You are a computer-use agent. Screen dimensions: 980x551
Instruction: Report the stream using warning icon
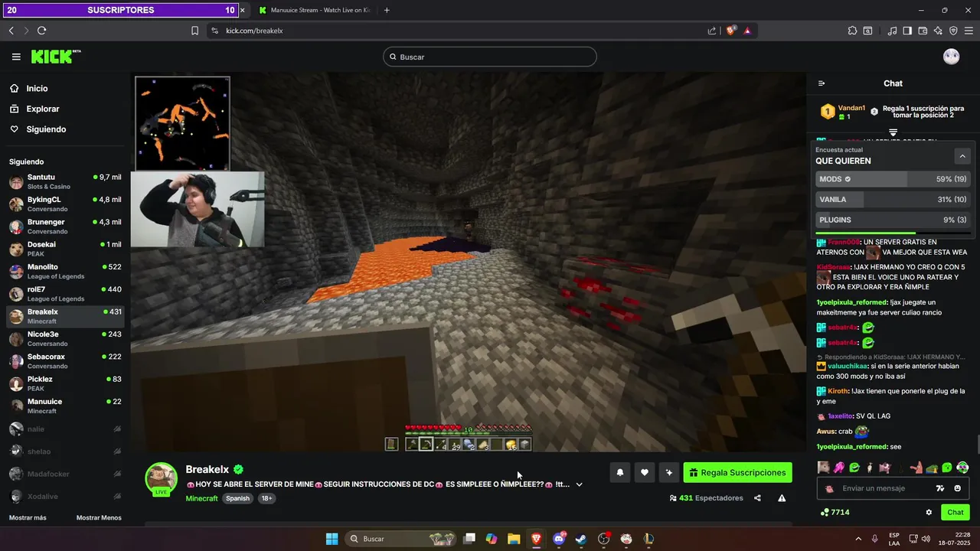[x=782, y=498]
